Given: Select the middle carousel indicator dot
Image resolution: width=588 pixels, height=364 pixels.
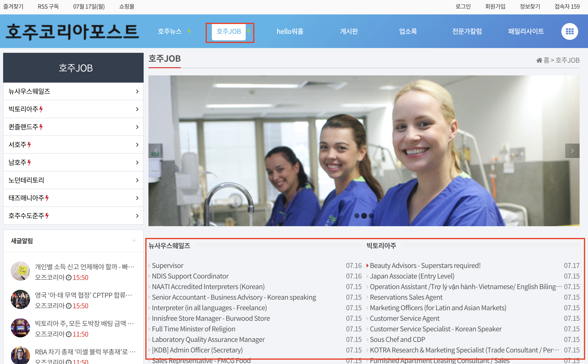Looking at the screenshot, I should [x=364, y=216].
